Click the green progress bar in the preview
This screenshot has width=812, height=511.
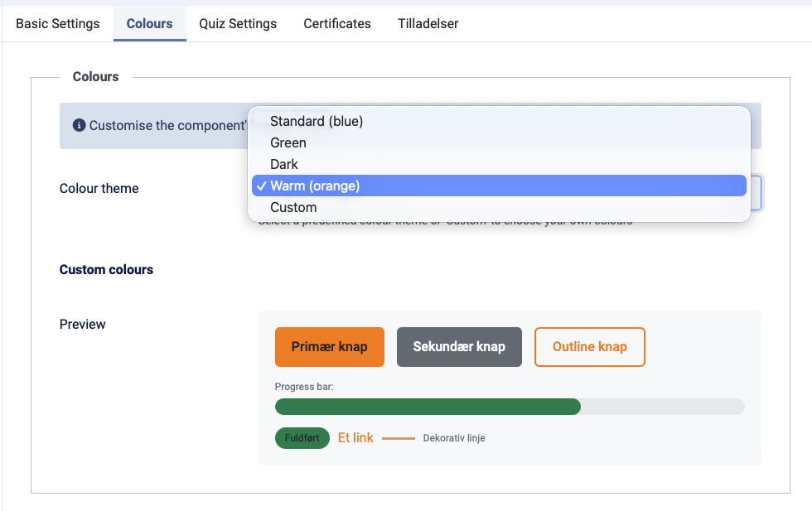[428, 407]
